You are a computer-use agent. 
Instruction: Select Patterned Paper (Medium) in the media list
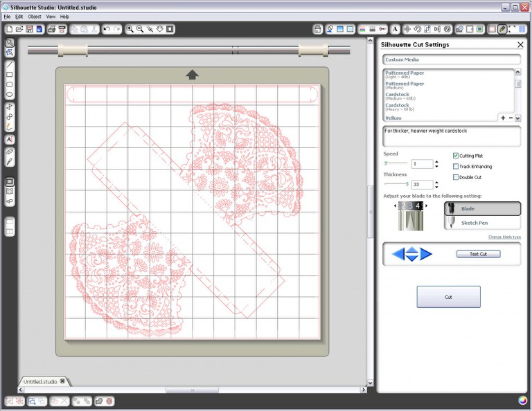pyautogui.click(x=448, y=85)
